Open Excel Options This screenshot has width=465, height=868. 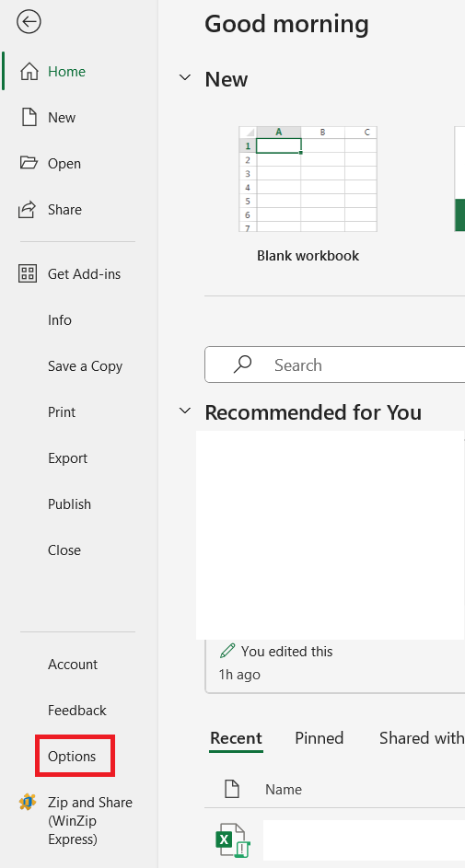pos(72,757)
